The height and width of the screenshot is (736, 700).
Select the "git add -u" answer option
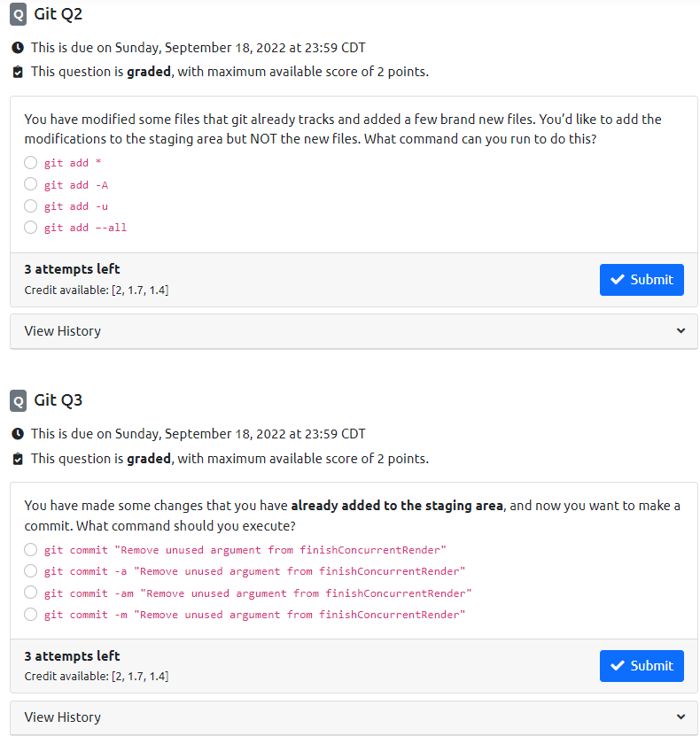[x=30, y=205]
